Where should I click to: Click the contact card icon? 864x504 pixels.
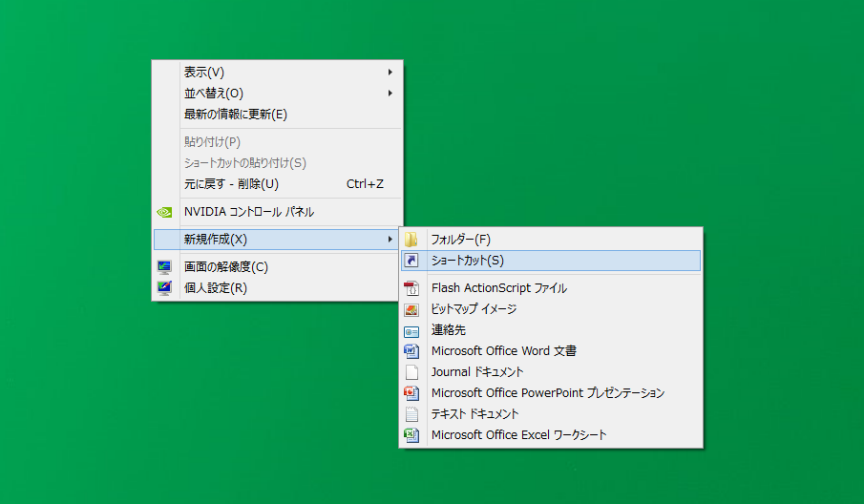(411, 331)
